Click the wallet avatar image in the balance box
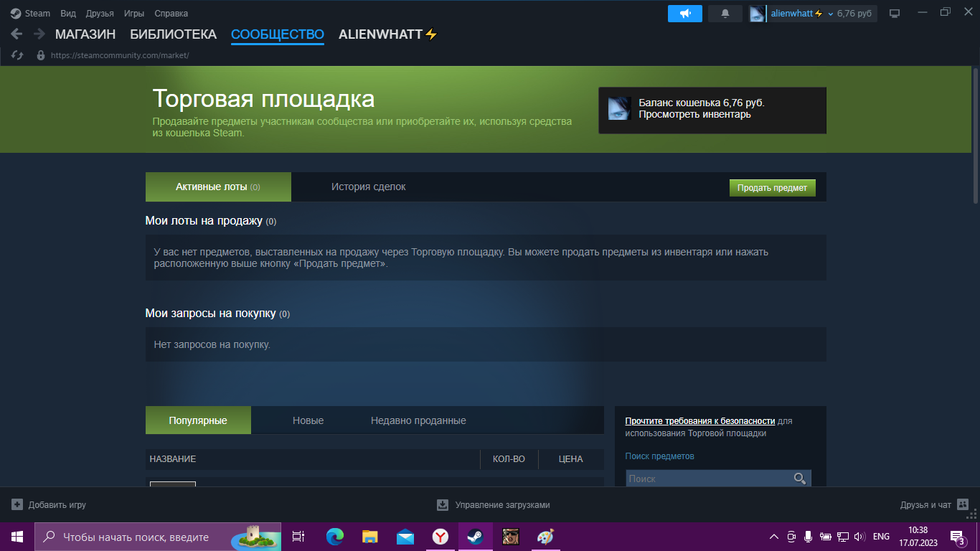Image resolution: width=980 pixels, height=551 pixels. coord(620,108)
